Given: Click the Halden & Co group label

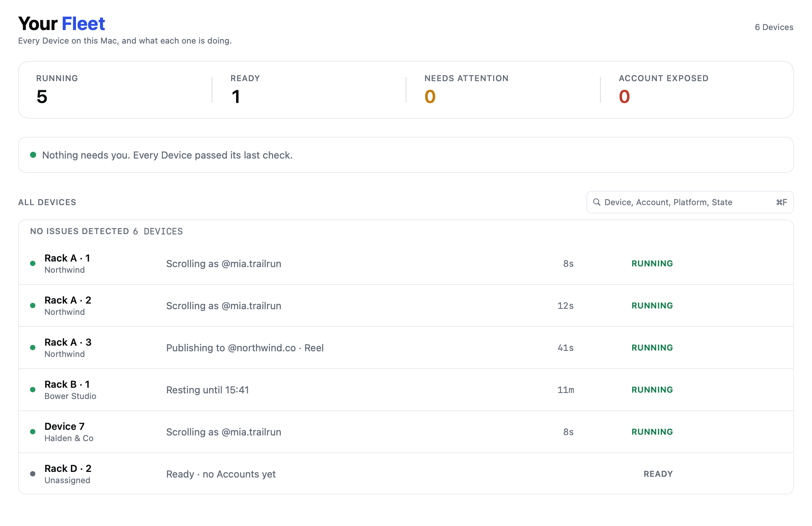Looking at the screenshot, I should [69, 438].
